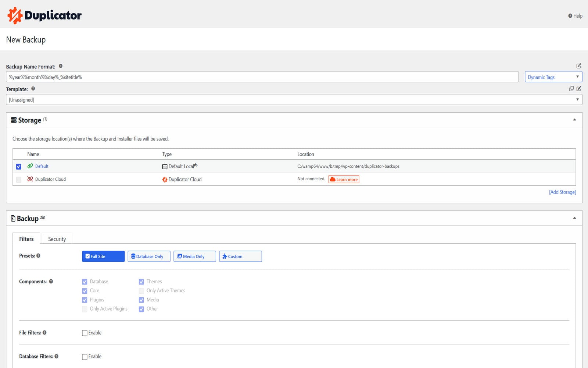The image size is (588, 368).
Task: Switch to the Filters tab
Action: (x=26, y=239)
